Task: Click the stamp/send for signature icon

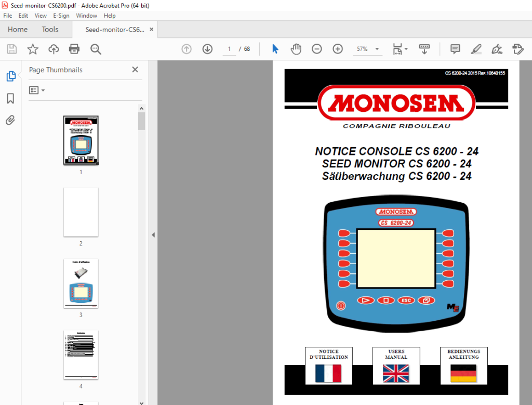Action: click(x=518, y=49)
